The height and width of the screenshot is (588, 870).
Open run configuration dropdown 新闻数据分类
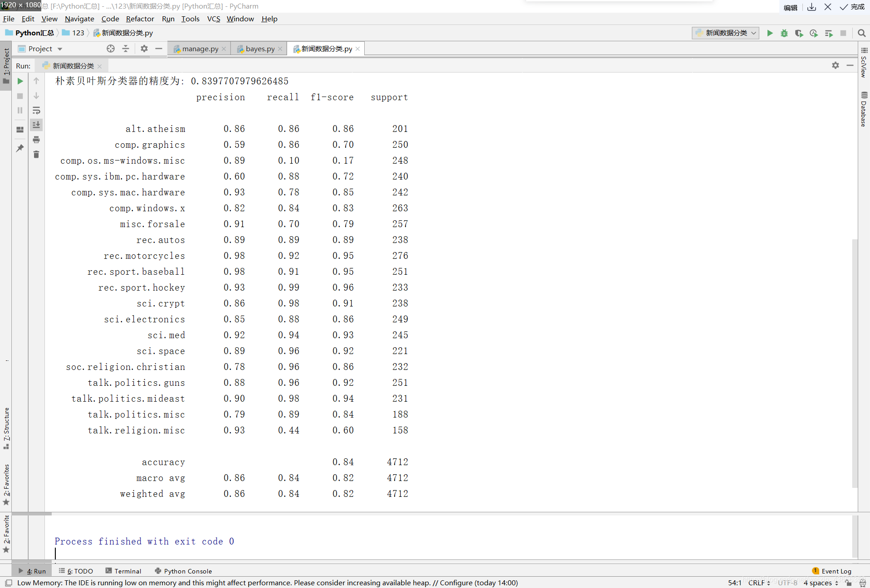coord(725,33)
